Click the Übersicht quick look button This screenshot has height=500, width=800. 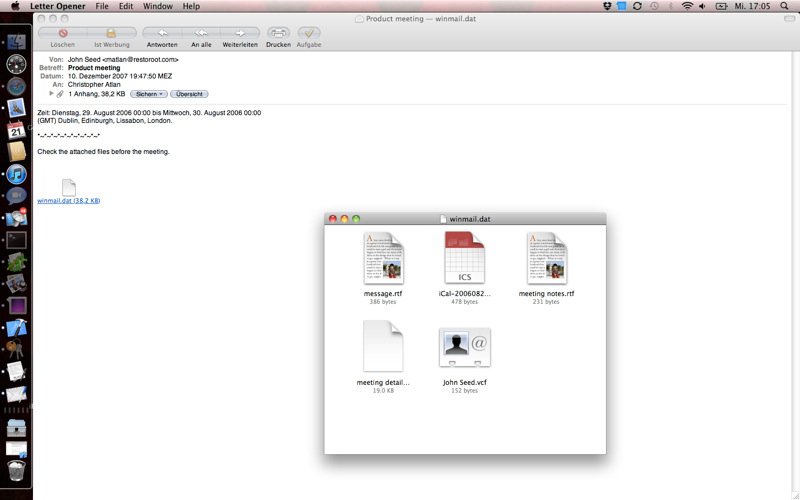[x=189, y=94]
